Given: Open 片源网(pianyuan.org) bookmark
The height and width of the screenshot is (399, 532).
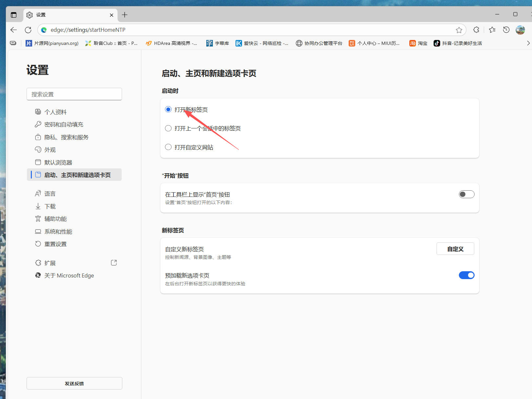Looking at the screenshot, I should [x=52, y=43].
